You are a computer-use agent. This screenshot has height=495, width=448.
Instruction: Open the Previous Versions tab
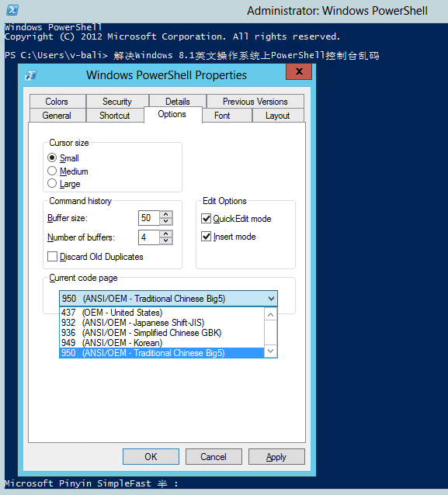click(x=255, y=102)
